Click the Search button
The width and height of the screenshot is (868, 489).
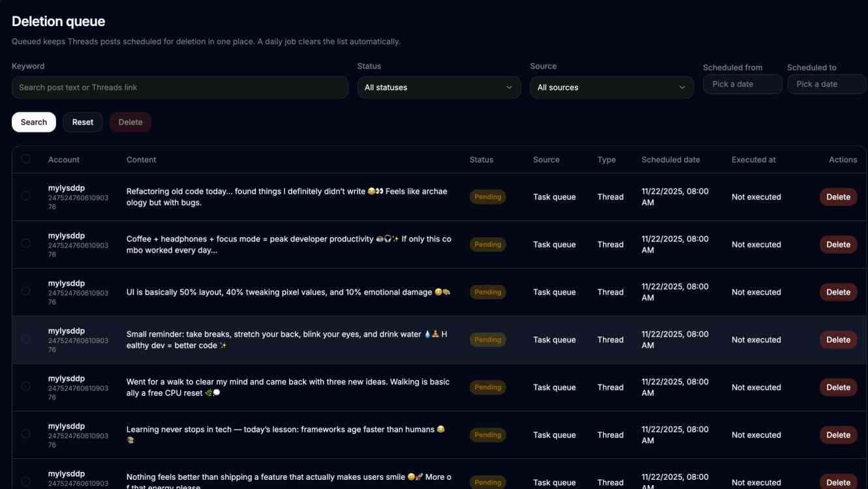pos(33,122)
